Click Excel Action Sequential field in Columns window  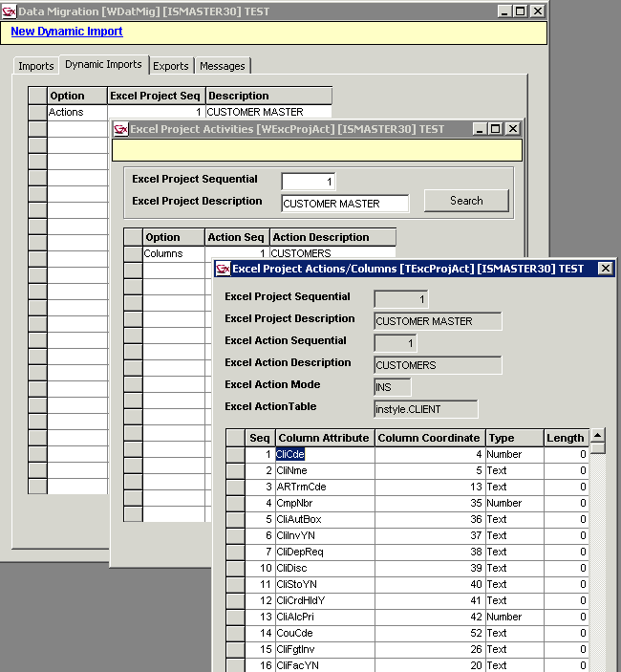pos(396,343)
